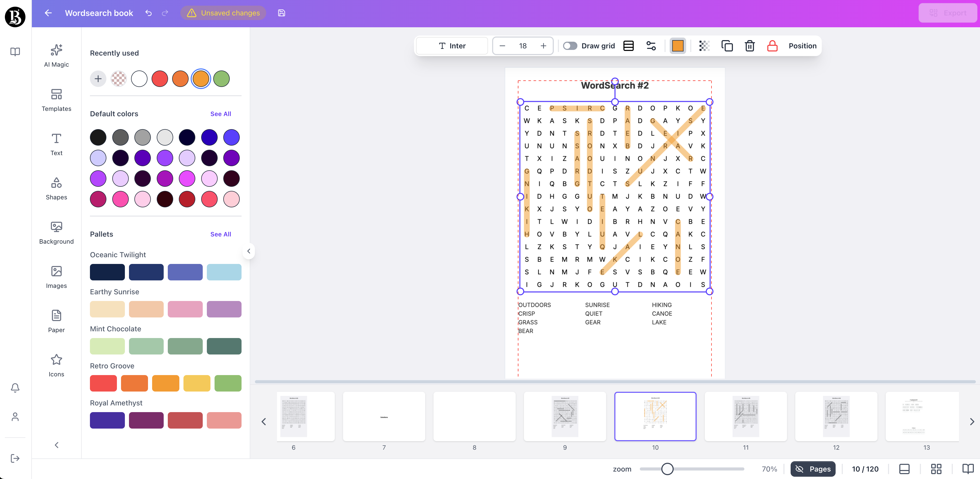
Task: Select the Text tool in the sidebar
Action: (x=56, y=144)
